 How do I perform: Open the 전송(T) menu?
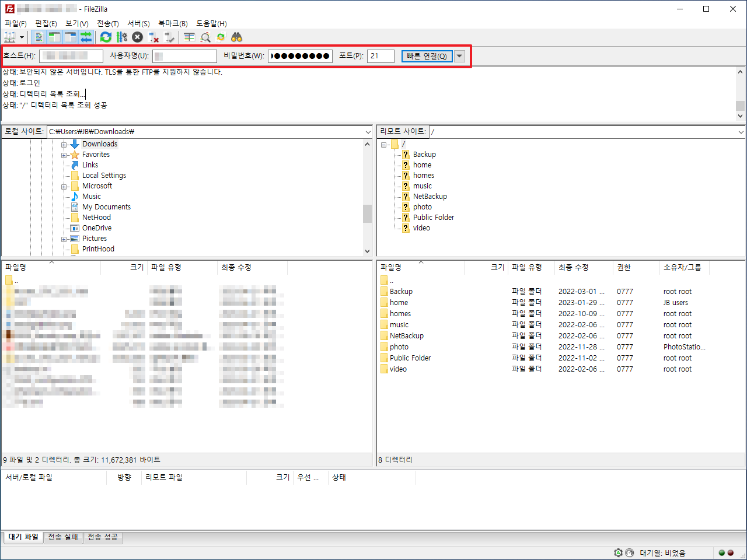(x=108, y=23)
